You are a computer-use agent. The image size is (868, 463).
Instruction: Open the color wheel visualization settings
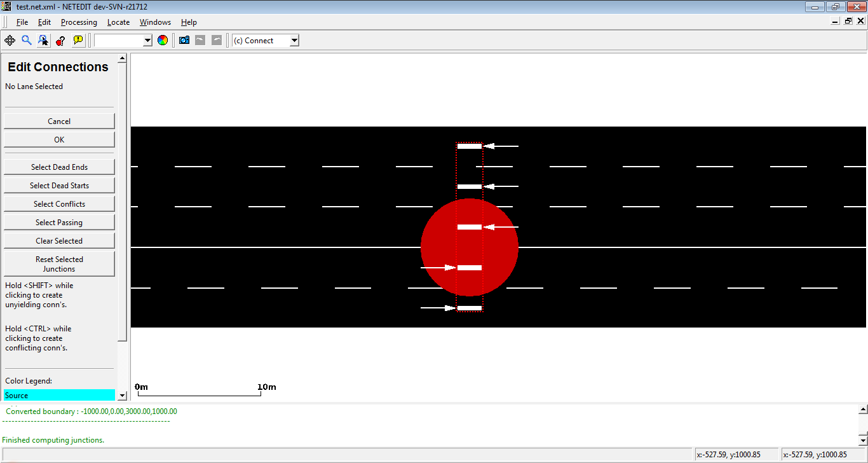pyautogui.click(x=163, y=40)
